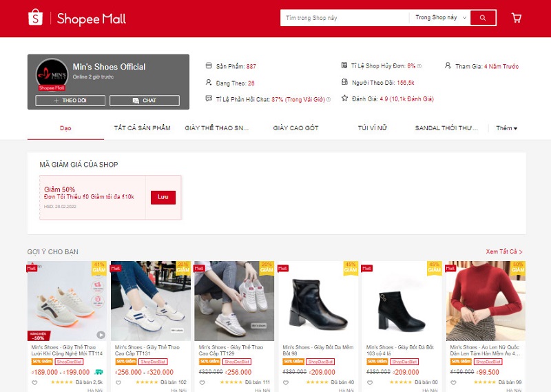
Task: Click the help icon beside chat response rate
Action: click(329, 99)
